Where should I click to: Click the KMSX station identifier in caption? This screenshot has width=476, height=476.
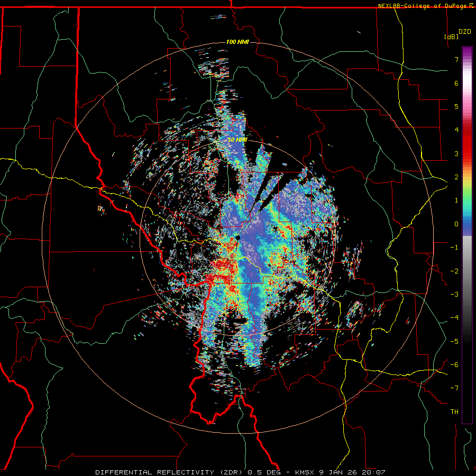(306, 472)
